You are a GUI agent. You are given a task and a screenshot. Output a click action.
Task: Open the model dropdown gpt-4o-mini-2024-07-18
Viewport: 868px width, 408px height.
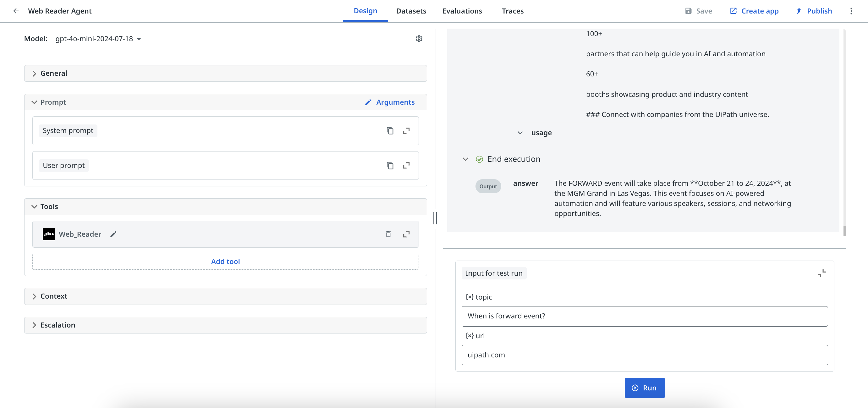pyautogui.click(x=98, y=39)
